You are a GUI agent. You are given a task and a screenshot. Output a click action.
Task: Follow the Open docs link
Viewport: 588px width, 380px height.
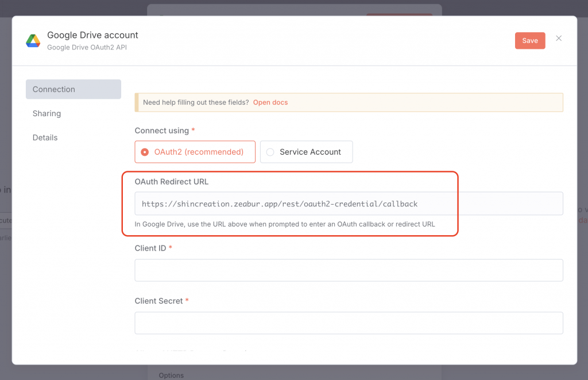270,102
